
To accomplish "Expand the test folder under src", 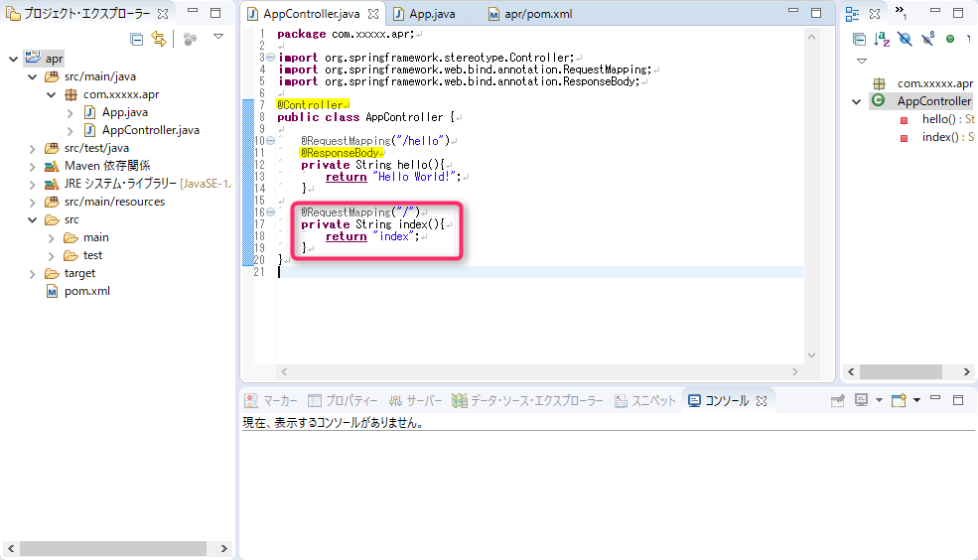I will click(x=52, y=256).
